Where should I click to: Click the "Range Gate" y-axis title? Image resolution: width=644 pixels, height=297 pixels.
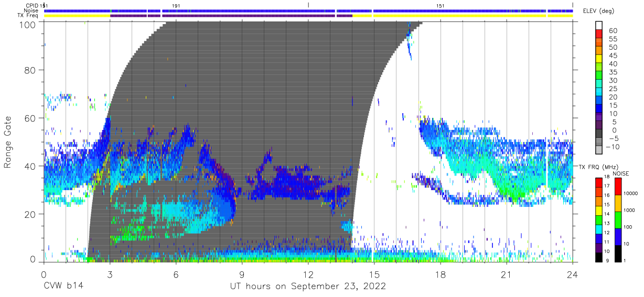[x=8, y=142]
